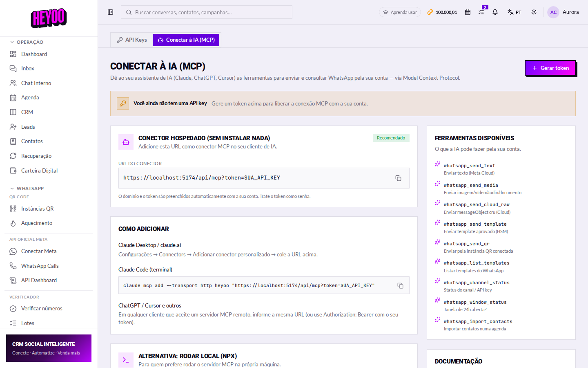
Task: Click the key icon in the warning banner
Action: pyautogui.click(x=123, y=103)
